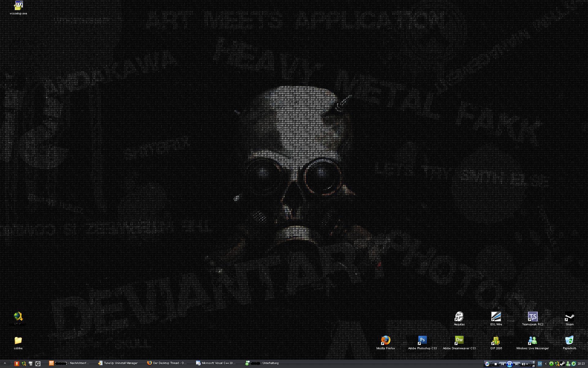The height and width of the screenshot is (368, 588).
Task: Select Windows Live Messenger desktop icon
Action: coord(533,341)
